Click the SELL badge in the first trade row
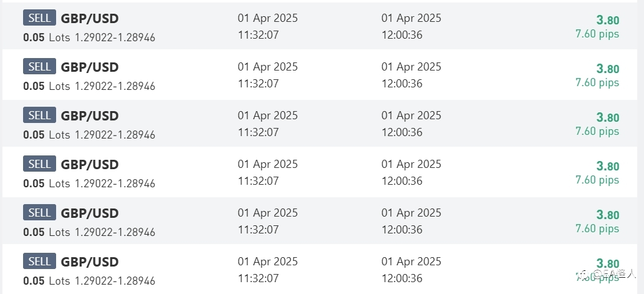 point(39,18)
